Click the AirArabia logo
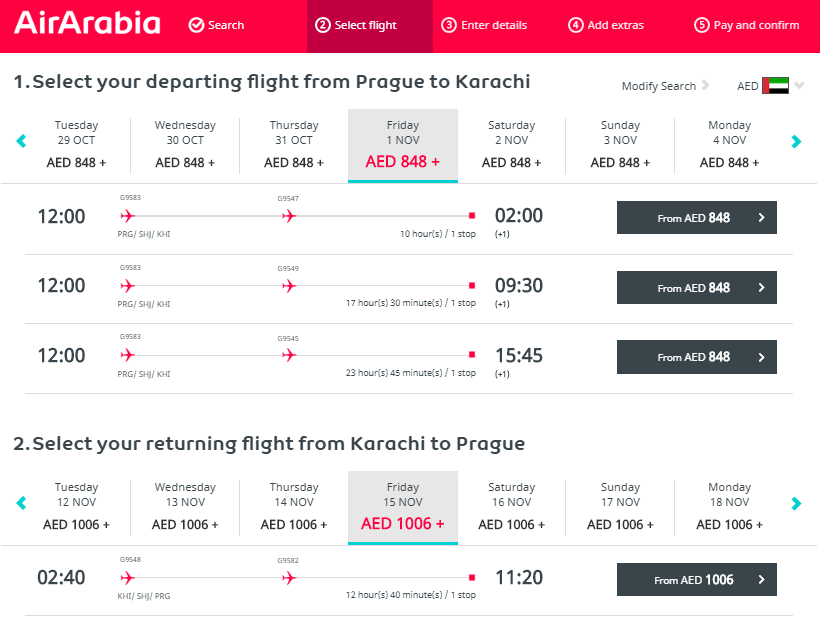This screenshot has width=820, height=621. tap(87, 24)
